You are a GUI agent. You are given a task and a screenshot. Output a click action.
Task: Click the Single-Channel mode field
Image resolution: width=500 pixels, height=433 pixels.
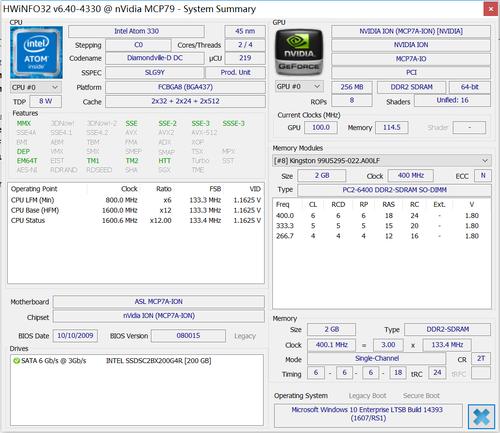[377, 359]
